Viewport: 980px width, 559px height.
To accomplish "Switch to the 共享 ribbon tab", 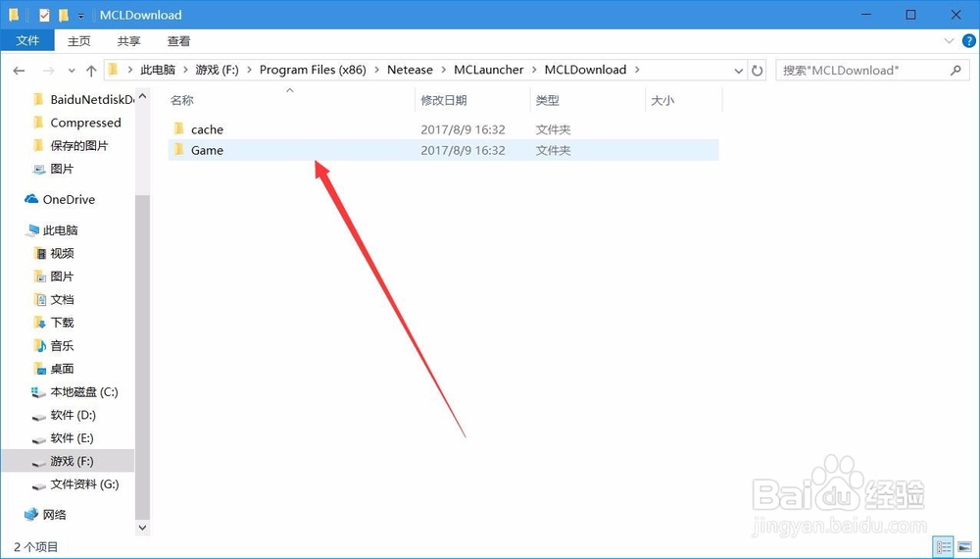I will pyautogui.click(x=128, y=41).
